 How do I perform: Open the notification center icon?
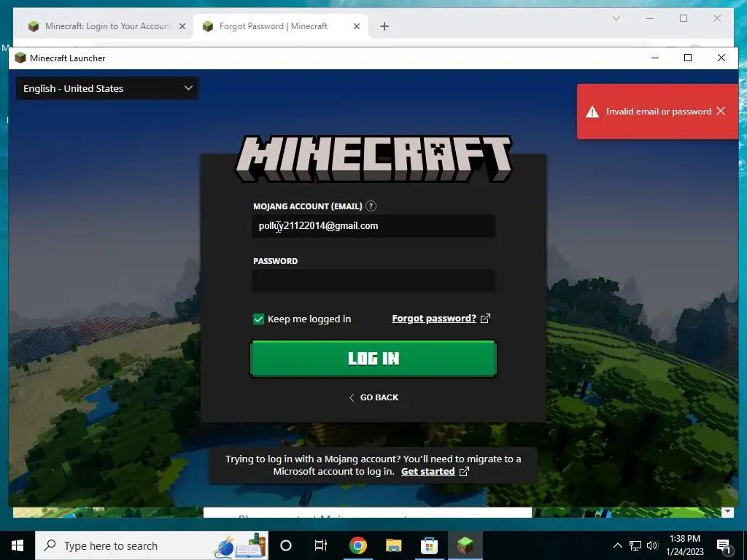723,545
